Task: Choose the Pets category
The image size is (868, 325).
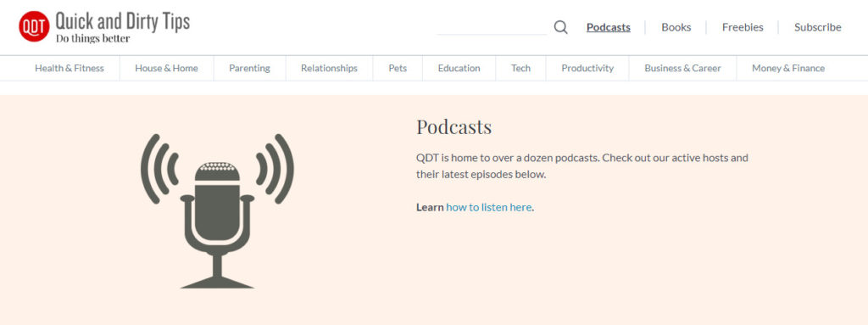Action: 398,68
